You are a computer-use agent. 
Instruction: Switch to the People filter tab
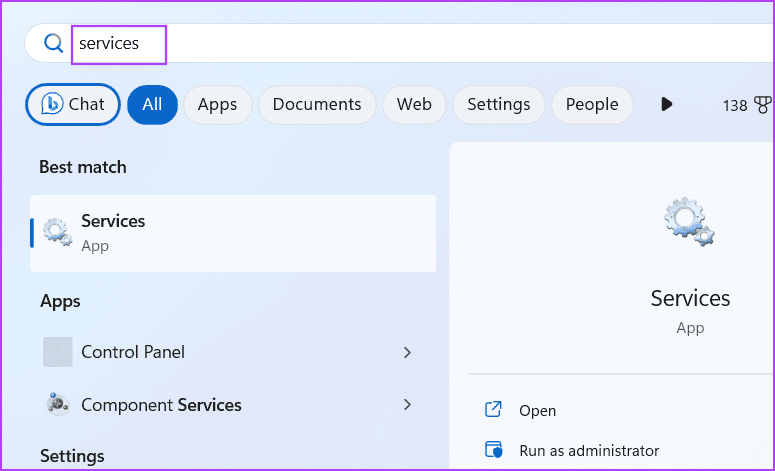coord(592,104)
